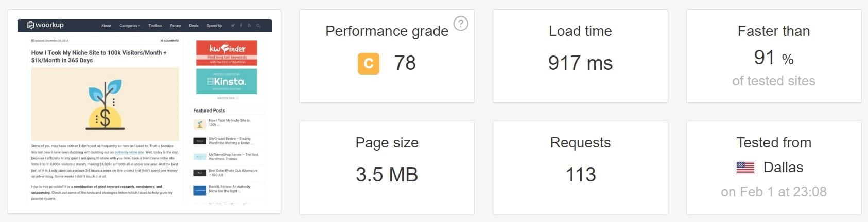
Task: Click the Kinsta hosting banner
Action: 227,81
